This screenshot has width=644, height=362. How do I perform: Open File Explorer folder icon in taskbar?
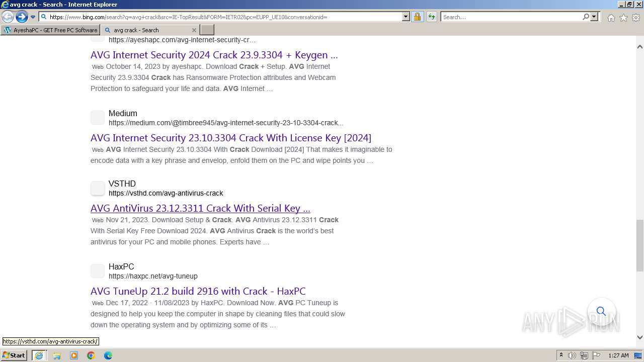point(57,355)
